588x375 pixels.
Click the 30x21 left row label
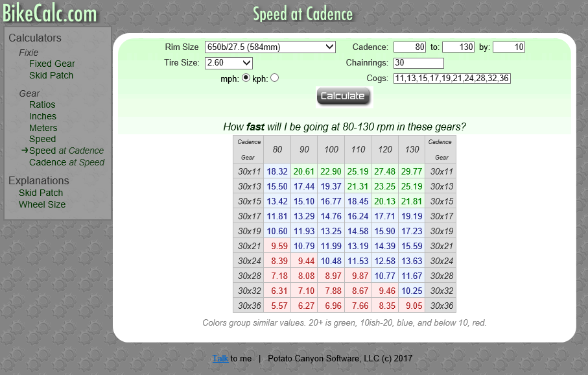[x=249, y=247]
